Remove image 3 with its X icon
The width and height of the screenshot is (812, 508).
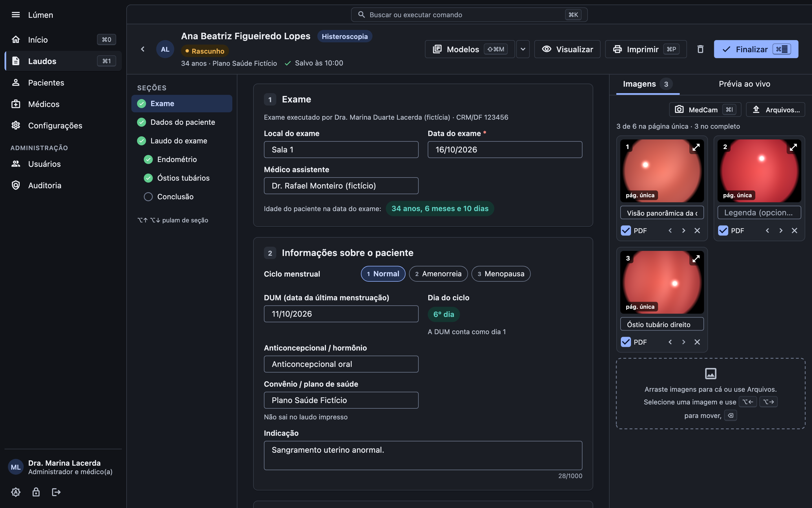click(697, 342)
